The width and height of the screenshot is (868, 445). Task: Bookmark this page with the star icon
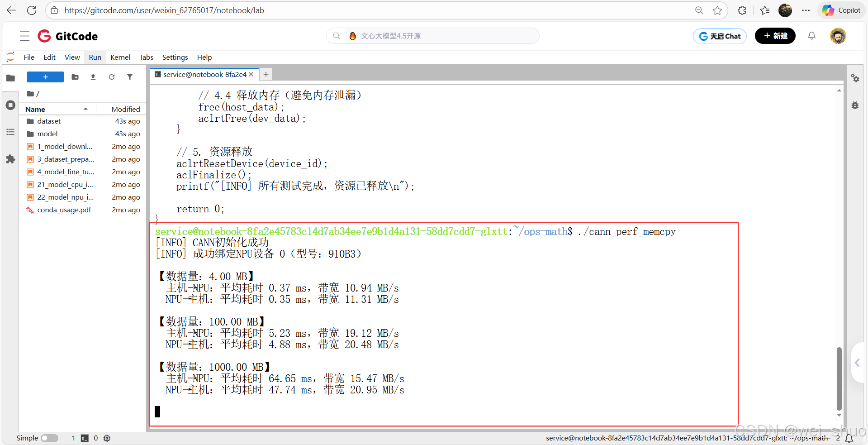717,10
